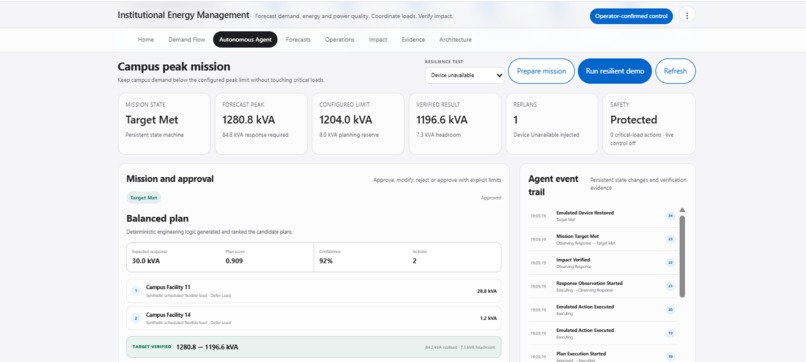Click the Operator-confirmed control button
The height and width of the screenshot is (362, 806).
point(631,16)
